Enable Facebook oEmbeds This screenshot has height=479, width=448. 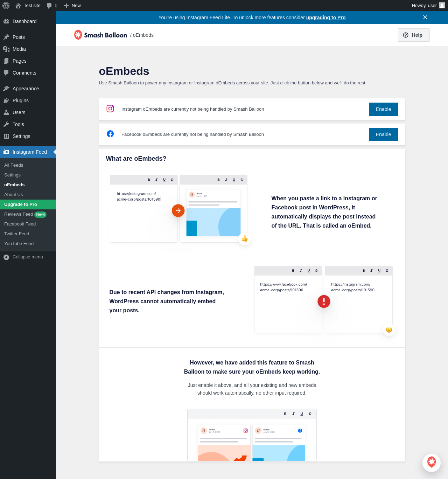[x=383, y=134]
